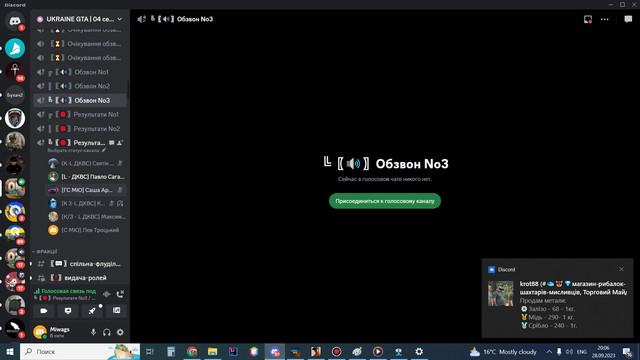The height and width of the screenshot is (360, 640).
Task: Open more options three dots in header
Action: tap(604, 19)
